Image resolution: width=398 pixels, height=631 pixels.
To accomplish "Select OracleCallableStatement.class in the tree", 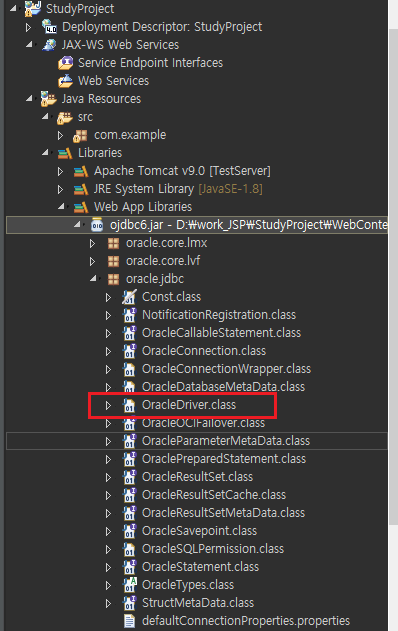I will point(221,333).
